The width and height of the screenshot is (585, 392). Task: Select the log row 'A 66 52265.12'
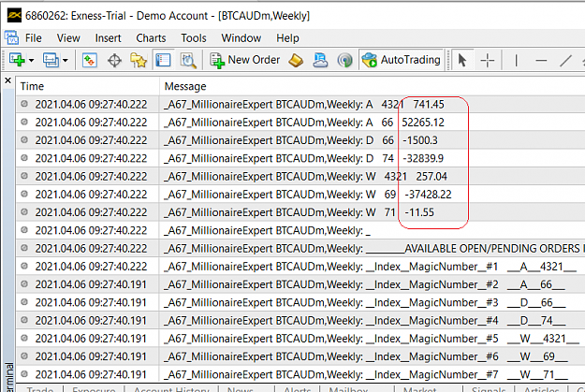[x=300, y=122]
